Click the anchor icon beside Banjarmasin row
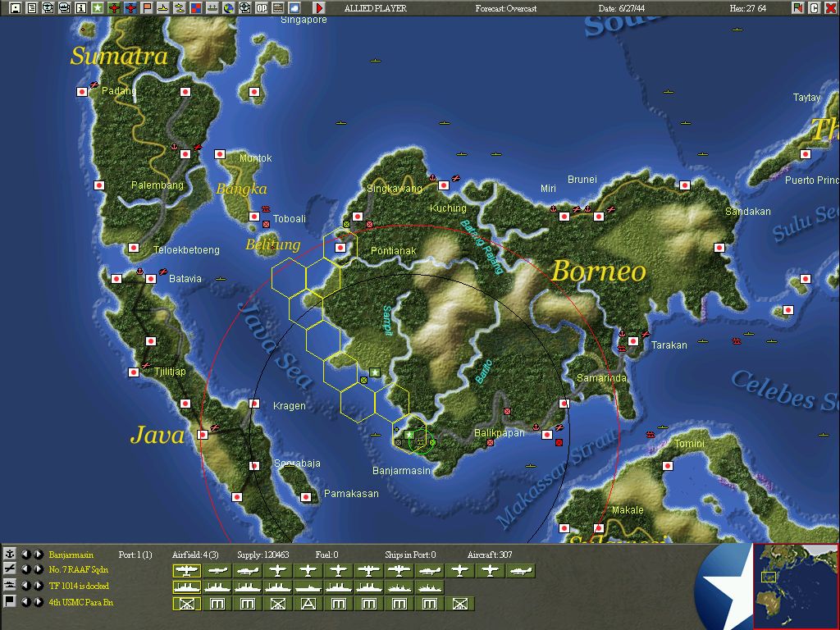 pos(10,554)
